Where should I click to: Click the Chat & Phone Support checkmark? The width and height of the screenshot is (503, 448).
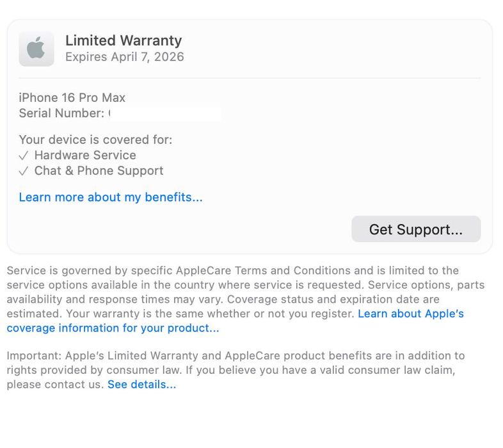point(24,172)
